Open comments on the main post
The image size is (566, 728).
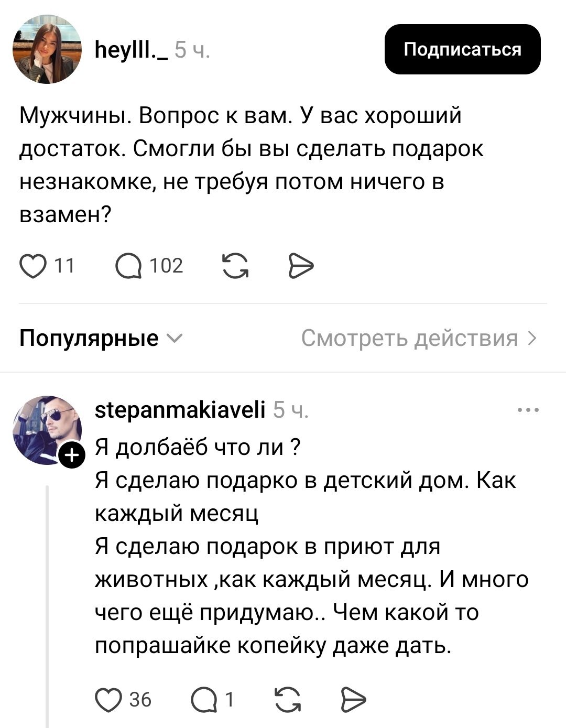pos(128,266)
